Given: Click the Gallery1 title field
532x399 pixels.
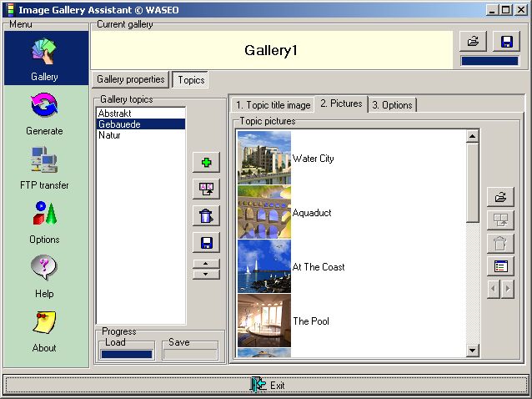Looking at the screenshot, I should point(272,50).
